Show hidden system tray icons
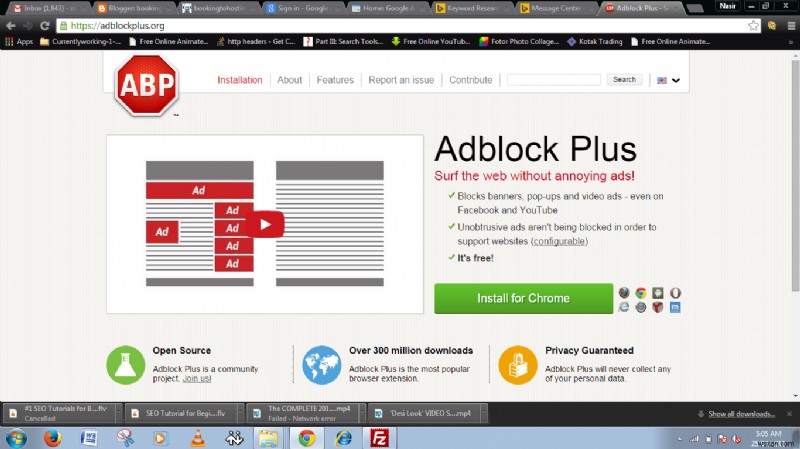This screenshot has height=449, width=800. 680,439
